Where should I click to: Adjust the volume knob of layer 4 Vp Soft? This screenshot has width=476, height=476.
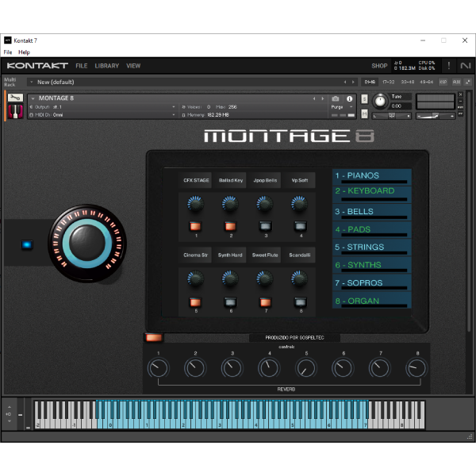click(x=299, y=205)
